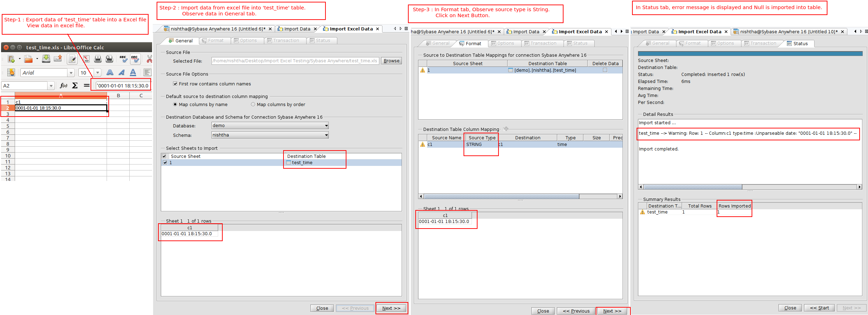Click the Export as PDF icon
The width and height of the screenshot is (868, 315).
click(x=86, y=59)
